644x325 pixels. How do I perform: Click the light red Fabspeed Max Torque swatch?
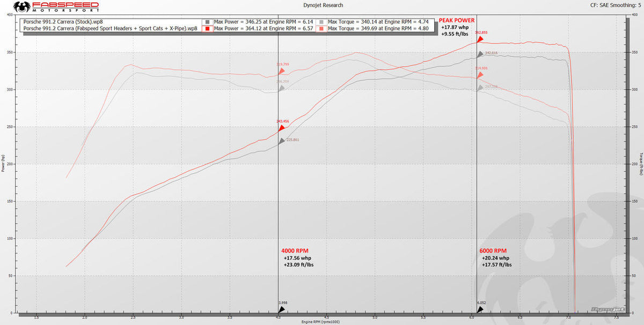click(321, 28)
